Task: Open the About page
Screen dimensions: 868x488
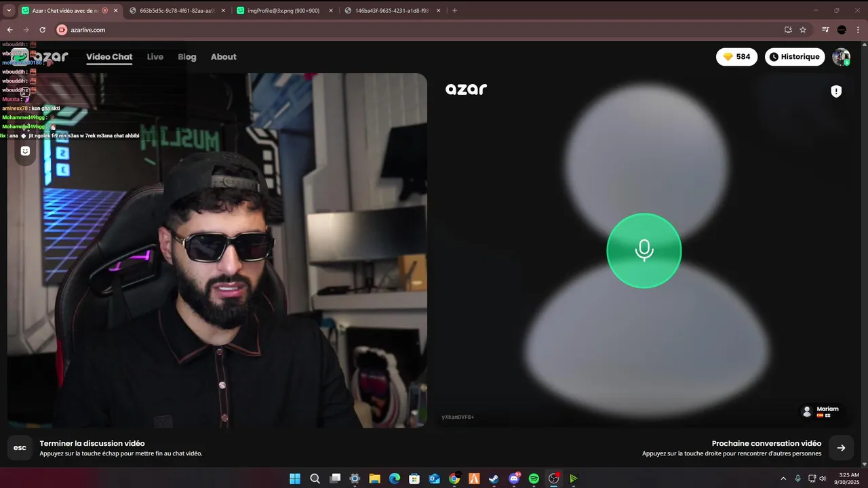Action: click(x=224, y=57)
